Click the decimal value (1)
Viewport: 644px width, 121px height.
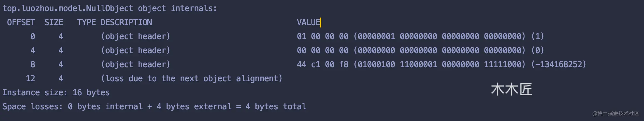point(537,37)
